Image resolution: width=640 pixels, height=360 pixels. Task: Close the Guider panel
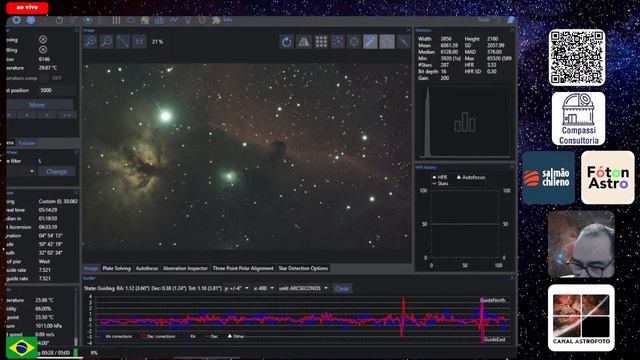(512, 278)
